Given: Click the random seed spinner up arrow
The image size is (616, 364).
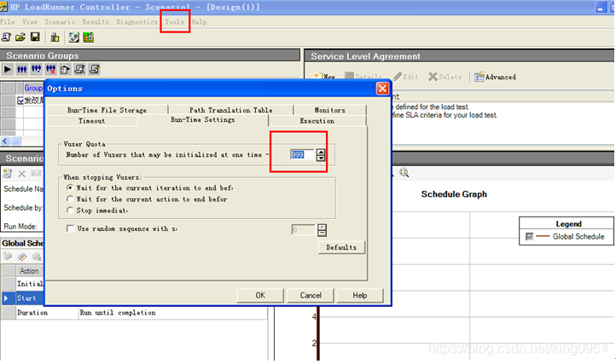Looking at the screenshot, I should tap(323, 227).
